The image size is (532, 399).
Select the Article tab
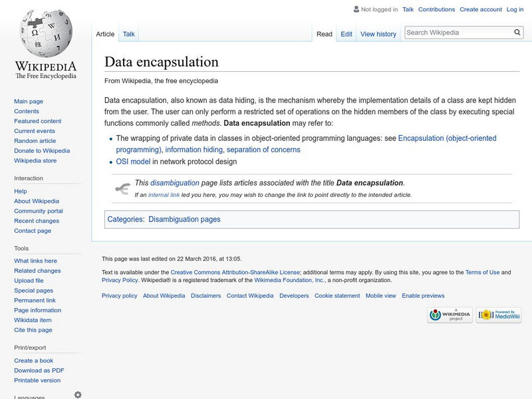click(105, 33)
